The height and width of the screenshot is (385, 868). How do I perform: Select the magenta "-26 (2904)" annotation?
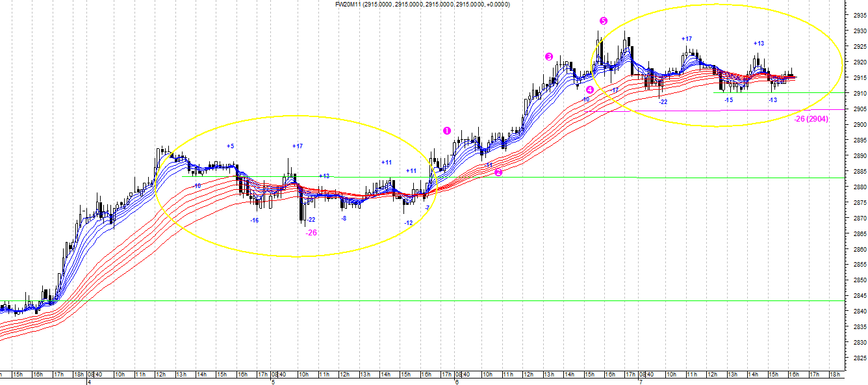click(x=811, y=119)
